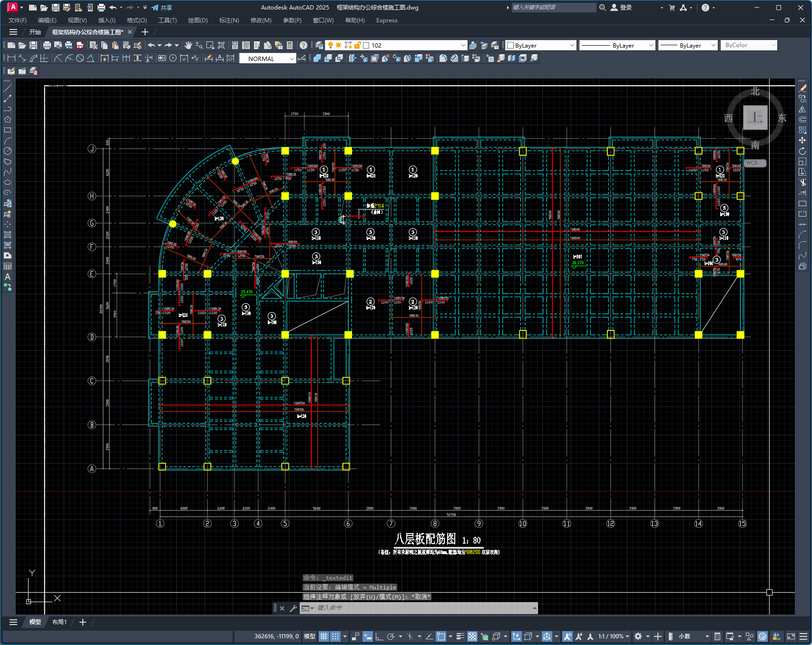Open the ByLayer color dropdown

pos(541,45)
